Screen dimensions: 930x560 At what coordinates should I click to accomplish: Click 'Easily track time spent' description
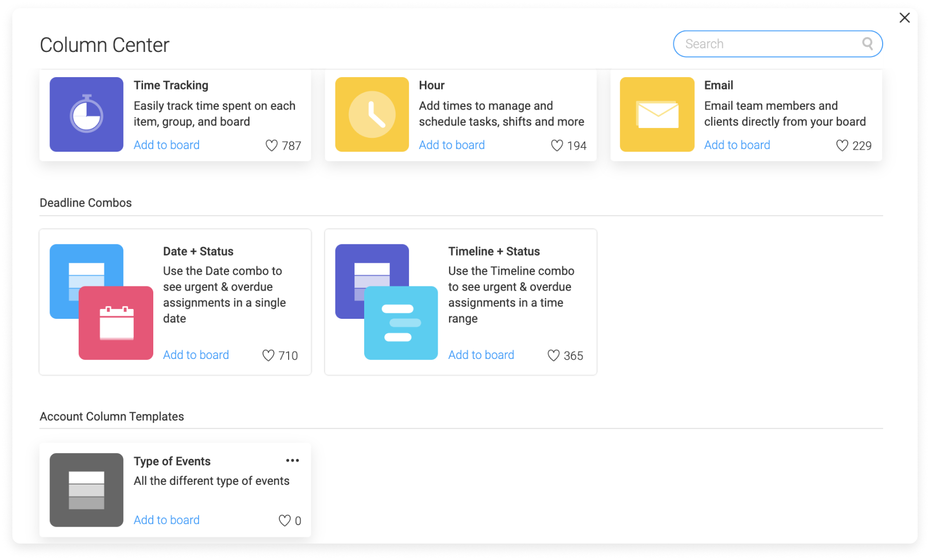tap(214, 114)
